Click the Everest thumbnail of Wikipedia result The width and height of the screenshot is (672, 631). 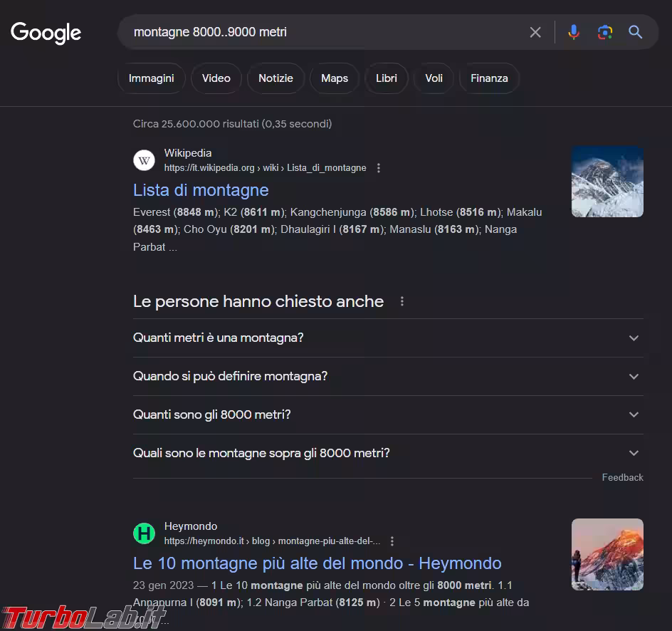pyautogui.click(x=607, y=182)
